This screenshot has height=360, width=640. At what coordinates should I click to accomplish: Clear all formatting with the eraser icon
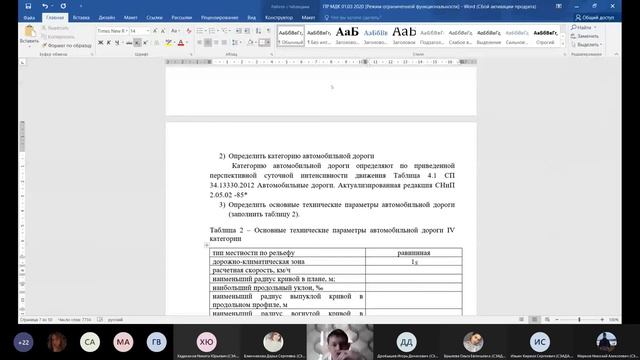pos(189,31)
